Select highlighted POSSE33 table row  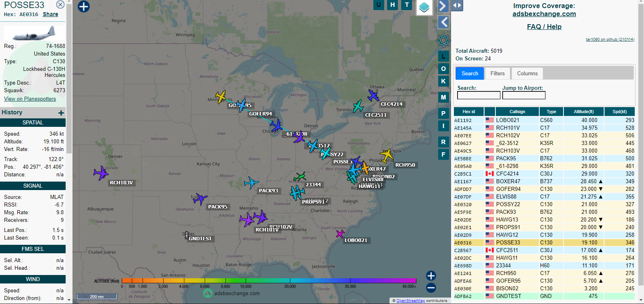[544, 242]
